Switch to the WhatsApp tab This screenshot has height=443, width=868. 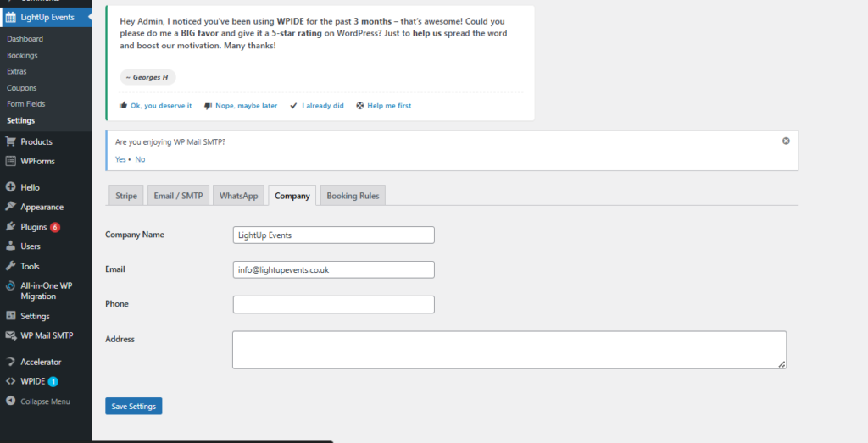click(238, 195)
